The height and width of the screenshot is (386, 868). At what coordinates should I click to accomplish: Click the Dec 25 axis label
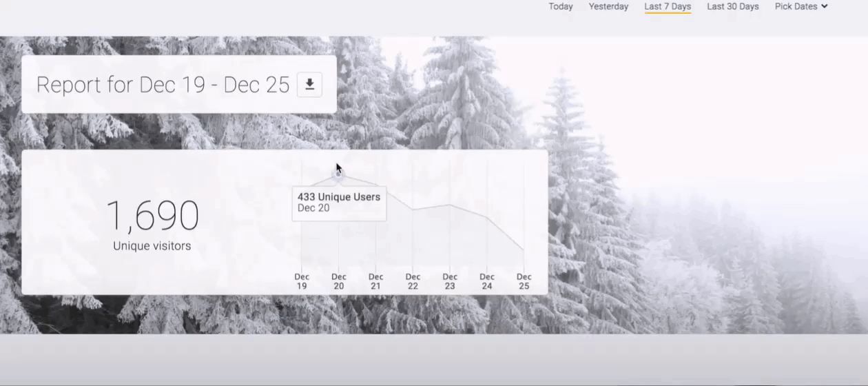(524, 281)
